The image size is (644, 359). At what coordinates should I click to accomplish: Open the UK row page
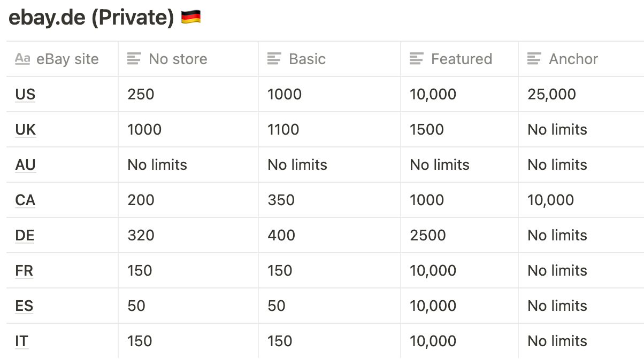coord(26,130)
